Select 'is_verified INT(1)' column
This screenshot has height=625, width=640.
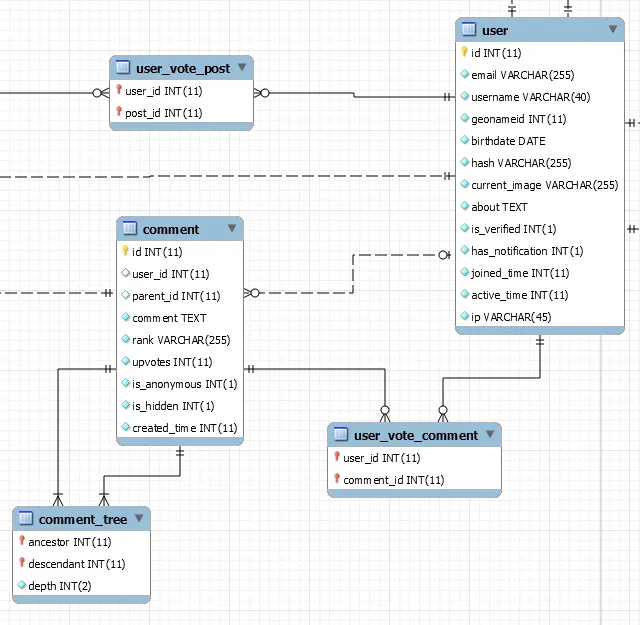tap(513, 229)
